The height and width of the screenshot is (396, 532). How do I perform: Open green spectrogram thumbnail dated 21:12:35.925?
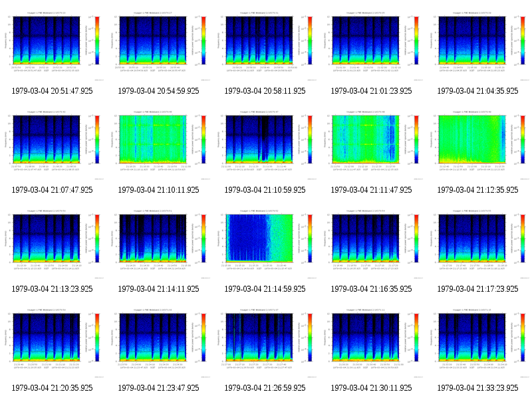point(477,144)
